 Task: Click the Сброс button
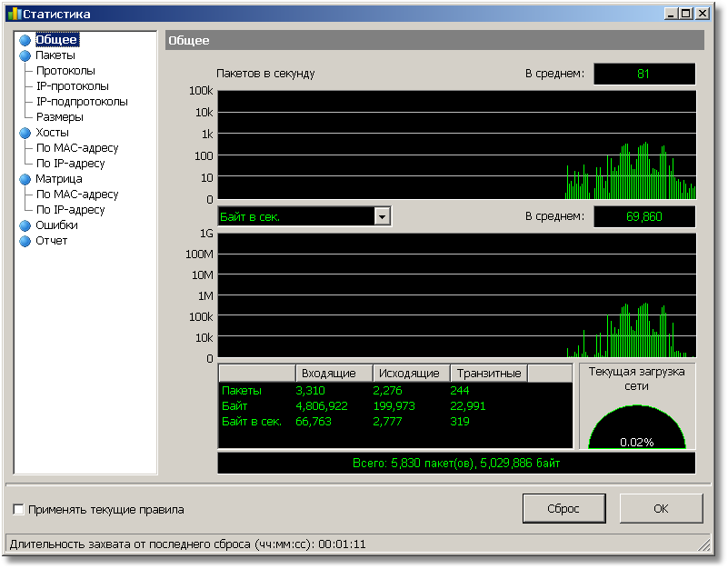pyautogui.click(x=564, y=509)
